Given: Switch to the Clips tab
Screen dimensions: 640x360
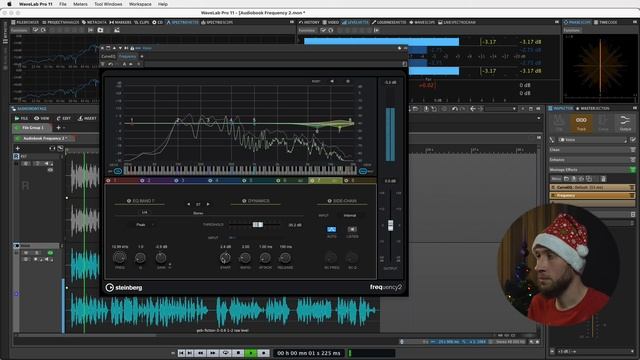Looking at the screenshot, I should [142, 22].
